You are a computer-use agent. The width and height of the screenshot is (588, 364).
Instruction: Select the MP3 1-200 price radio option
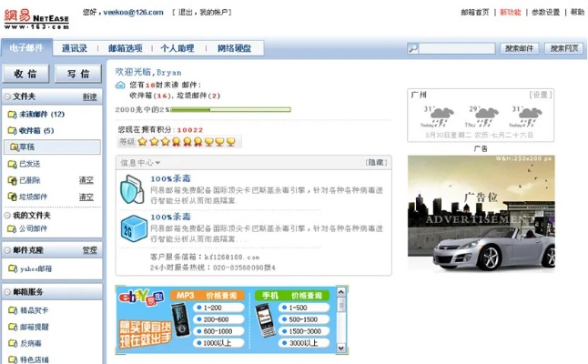(218, 308)
